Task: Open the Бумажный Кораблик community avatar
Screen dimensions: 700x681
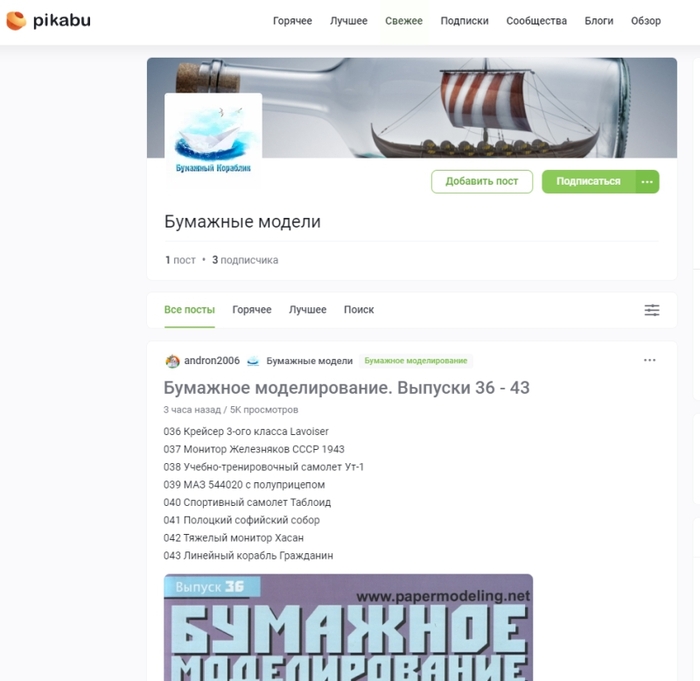Action: [x=213, y=139]
